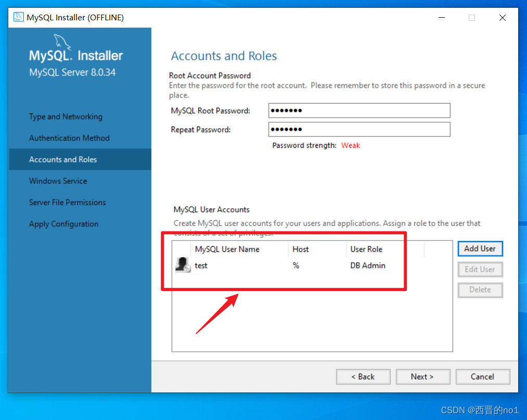
Task: Go to Server File Permissions step
Action: click(x=67, y=202)
